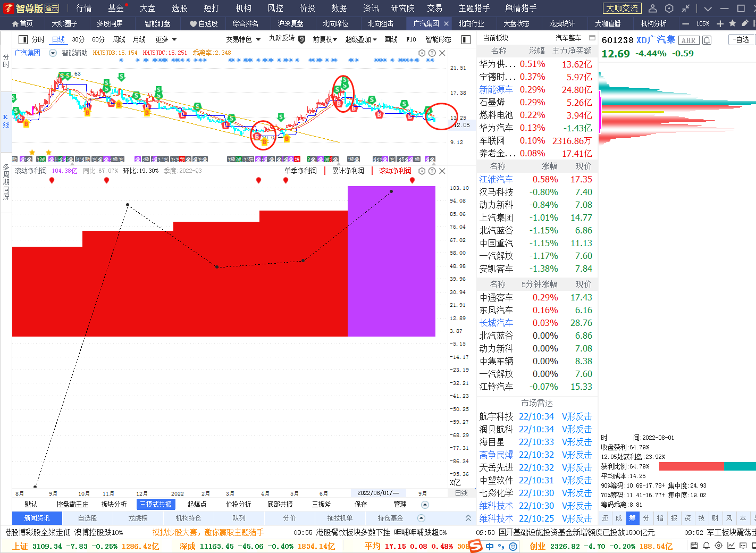
Task: Click 2022/08/01 date box on time axis
Action: [377, 493]
